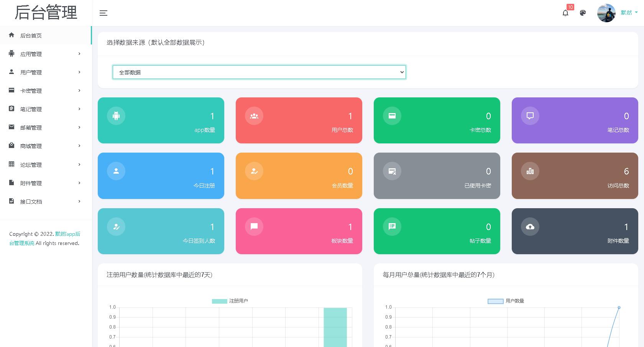Click the card icon on the 卡密总数 card

(392, 115)
